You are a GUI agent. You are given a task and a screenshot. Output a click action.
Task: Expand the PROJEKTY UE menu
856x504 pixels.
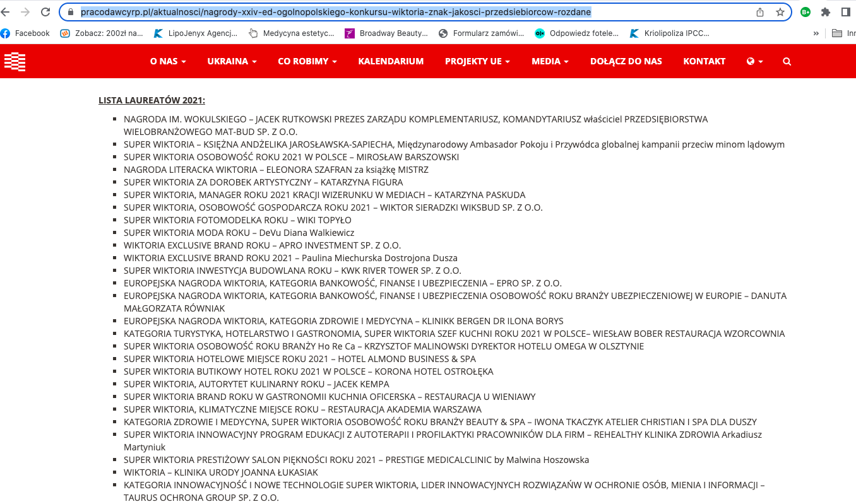(477, 61)
